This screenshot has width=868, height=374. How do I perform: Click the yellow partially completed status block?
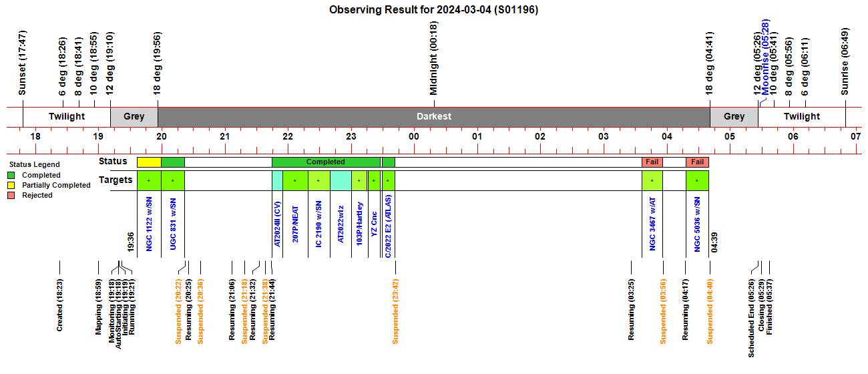click(149, 162)
